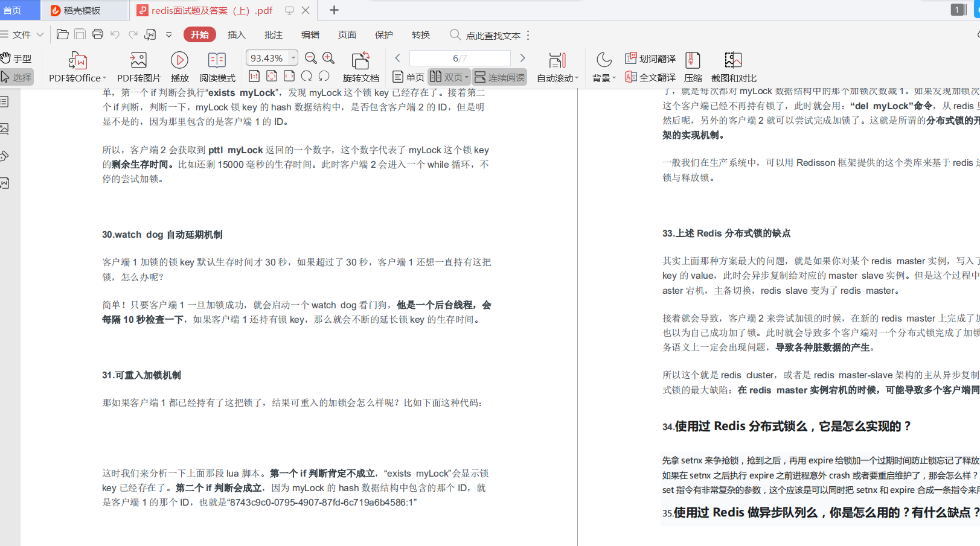Screen dimensions: 980x546
Task: Switch to 手型 hand tool
Action: [16, 59]
